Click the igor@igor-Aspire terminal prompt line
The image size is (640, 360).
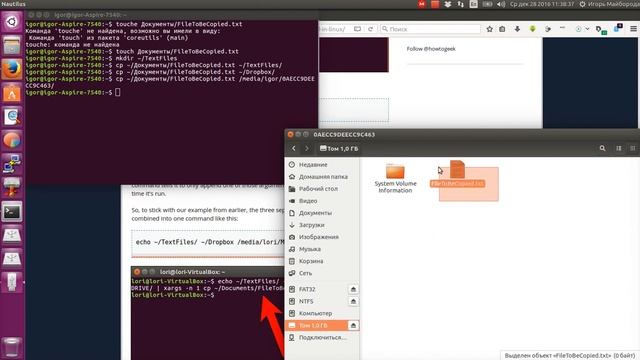(x=73, y=93)
